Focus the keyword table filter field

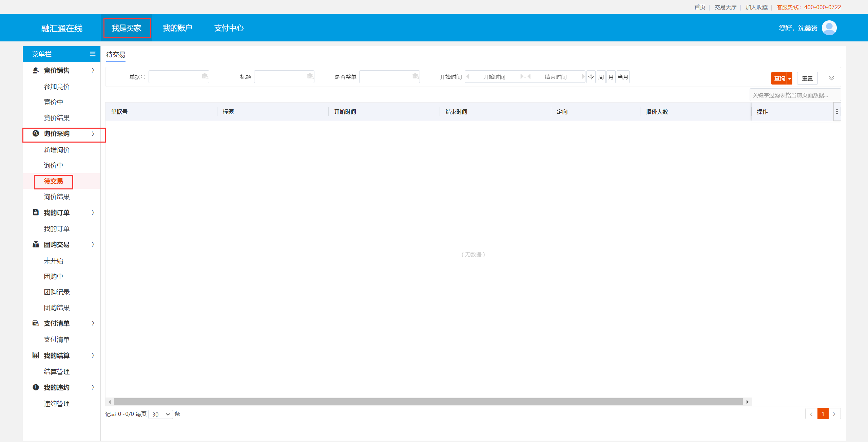[795, 95]
